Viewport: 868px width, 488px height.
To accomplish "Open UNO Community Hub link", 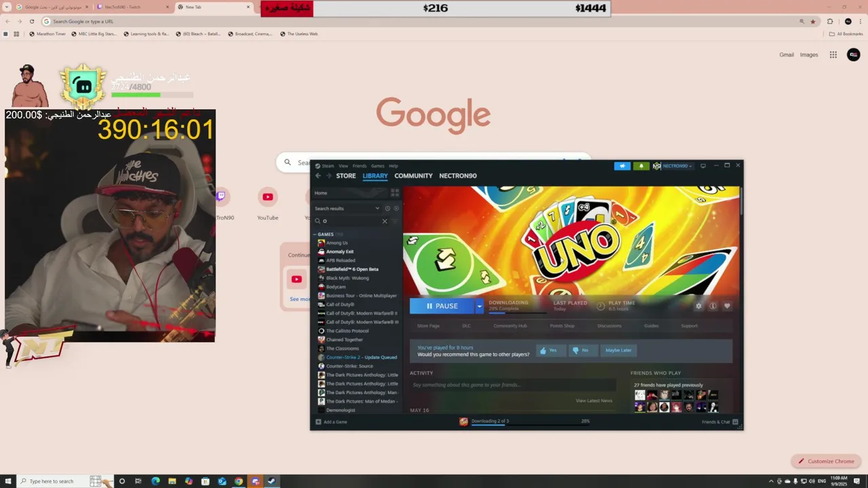I will click(510, 326).
